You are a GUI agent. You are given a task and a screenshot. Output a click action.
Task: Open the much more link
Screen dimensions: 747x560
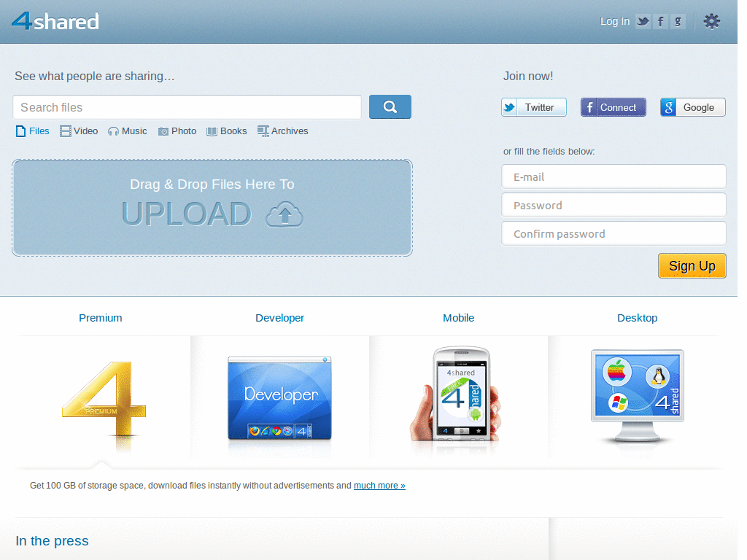pos(379,485)
